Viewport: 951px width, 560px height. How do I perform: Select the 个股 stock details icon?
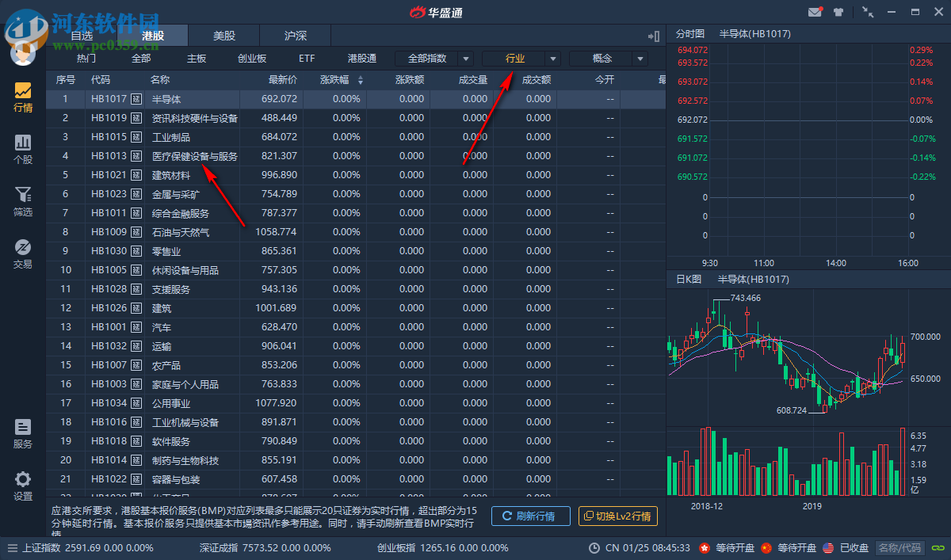pos(22,150)
